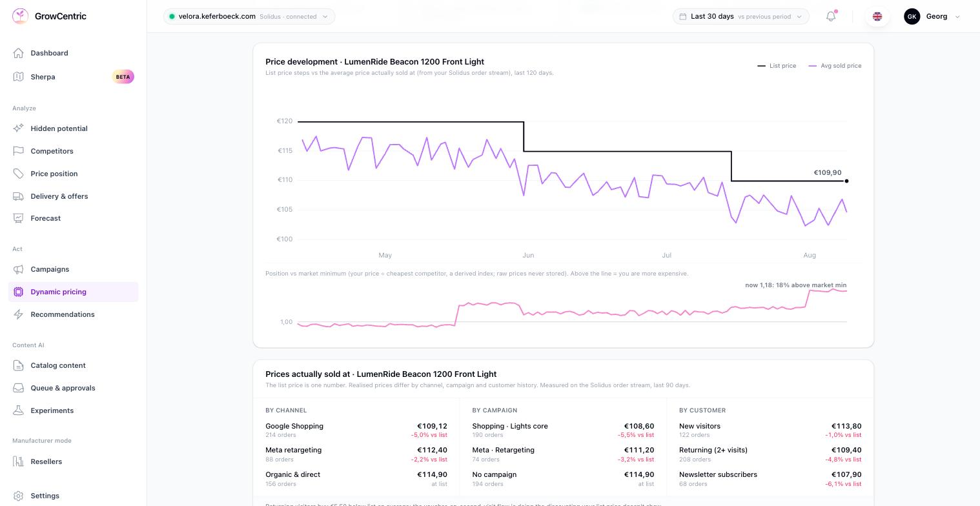Click the GrowCentric logo icon

click(x=20, y=16)
